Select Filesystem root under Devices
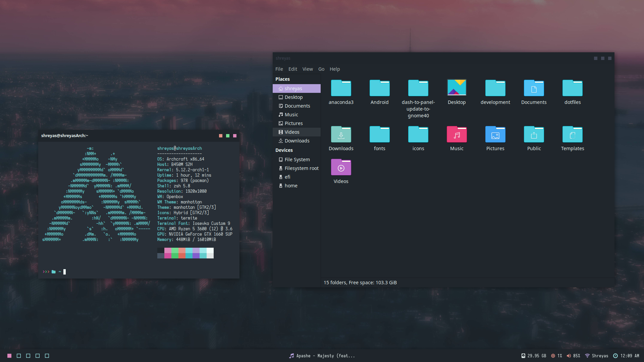Screen dimensions: 644x362 click(301, 168)
